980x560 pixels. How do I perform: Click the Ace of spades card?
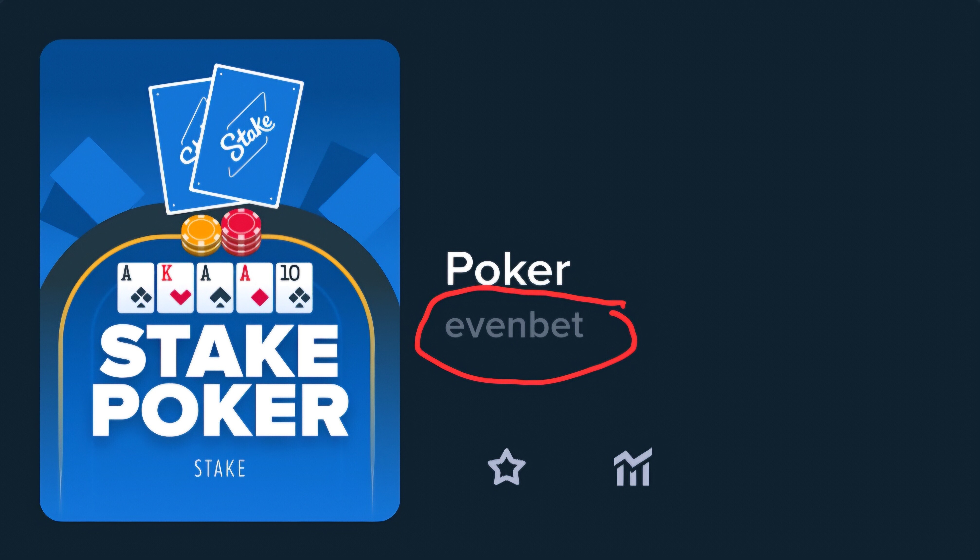(x=215, y=288)
